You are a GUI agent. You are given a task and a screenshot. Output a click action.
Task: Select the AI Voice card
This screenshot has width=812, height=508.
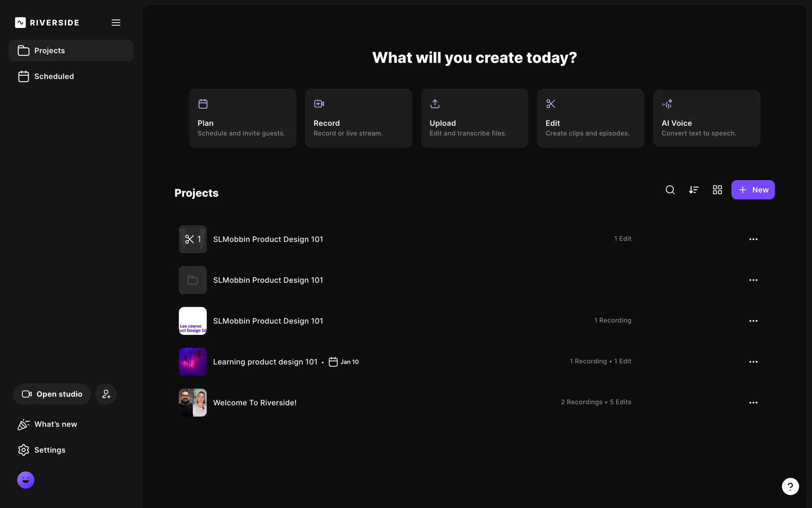[706, 118]
